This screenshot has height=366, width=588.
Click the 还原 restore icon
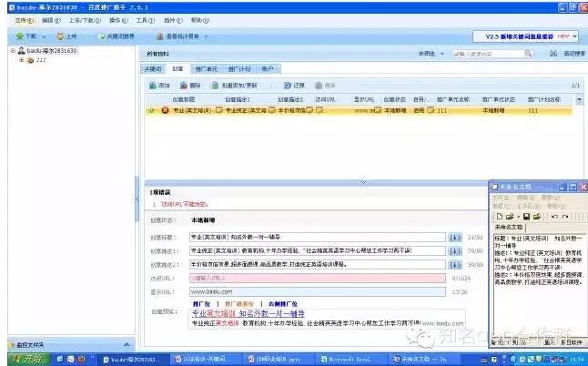pos(288,86)
